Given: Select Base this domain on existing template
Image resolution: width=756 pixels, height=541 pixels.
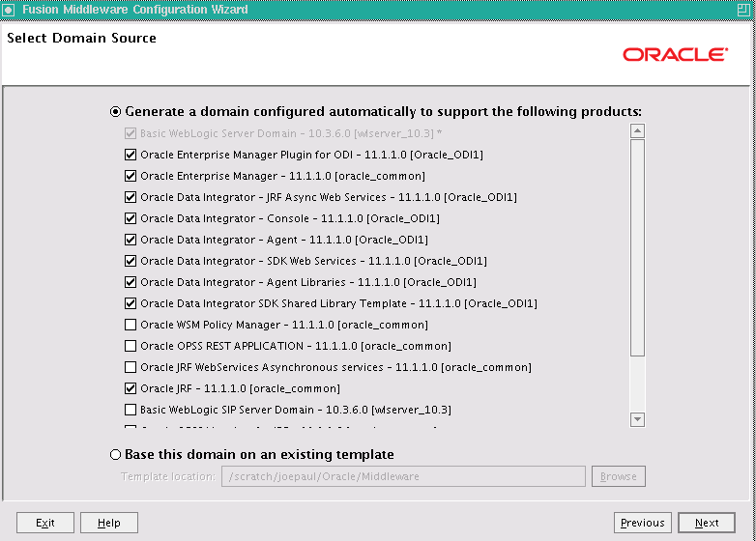Looking at the screenshot, I should [115, 454].
